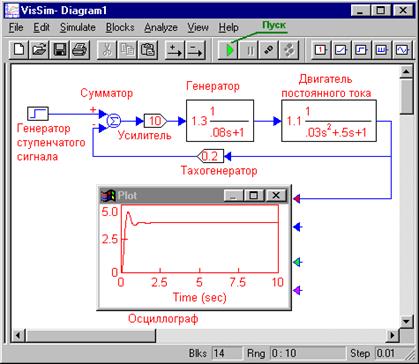Click the Plot window system icon
419x364 pixels.
click(x=107, y=196)
